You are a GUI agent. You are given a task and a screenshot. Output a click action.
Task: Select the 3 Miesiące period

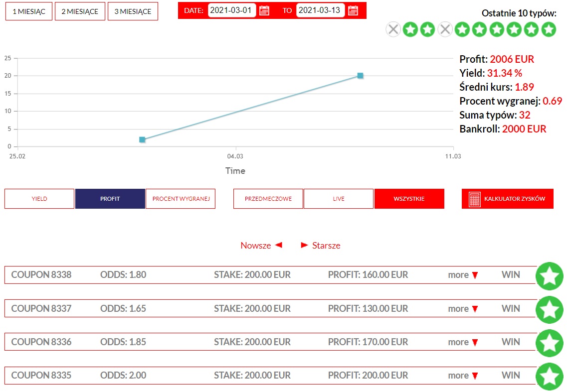tap(133, 11)
